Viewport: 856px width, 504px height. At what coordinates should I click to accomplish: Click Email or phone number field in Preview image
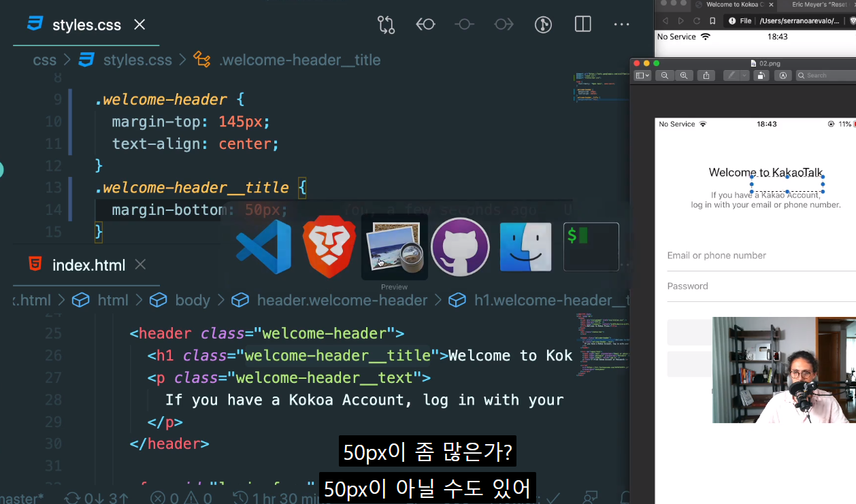[x=761, y=256]
